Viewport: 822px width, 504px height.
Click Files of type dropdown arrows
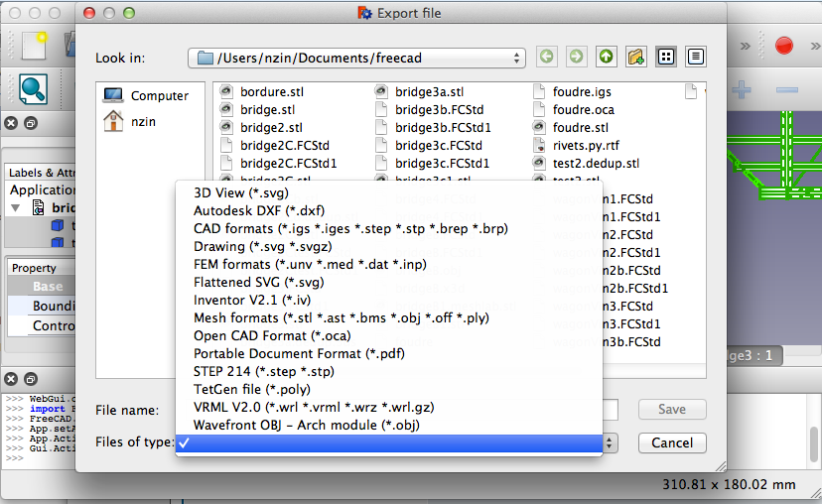pos(610,443)
